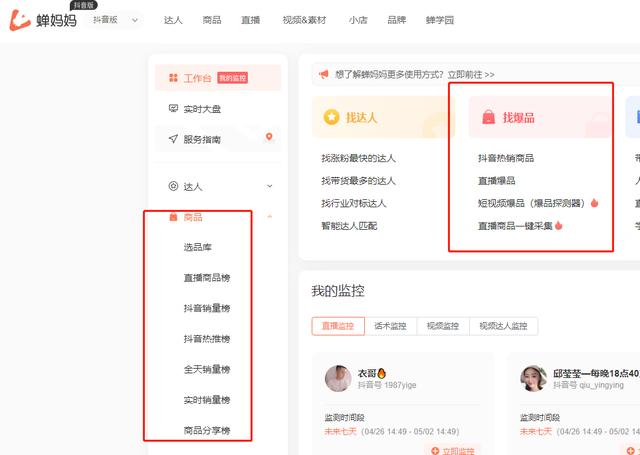This screenshot has width=640, height=455.
Task: Follow the 立即前往 >> link
Action: pyautogui.click(x=471, y=75)
